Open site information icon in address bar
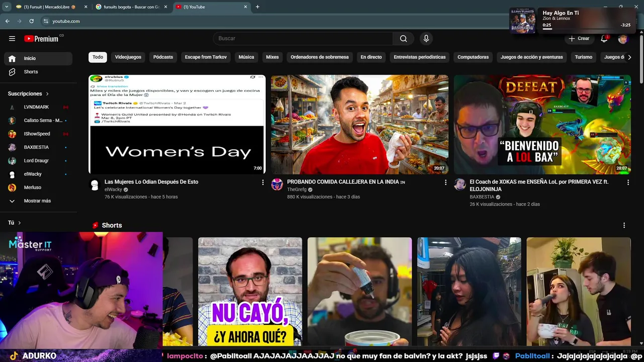The height and width of the screenshot is (362, 644). coord(46,21)
